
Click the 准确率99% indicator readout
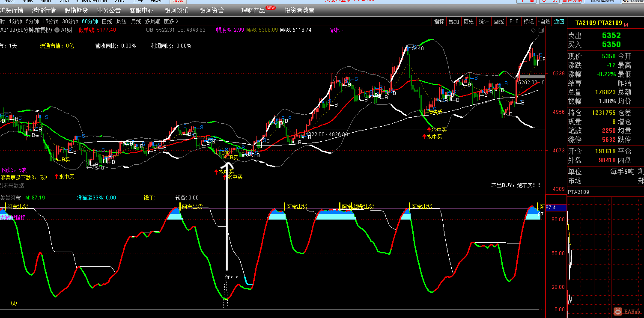(96, 198)
